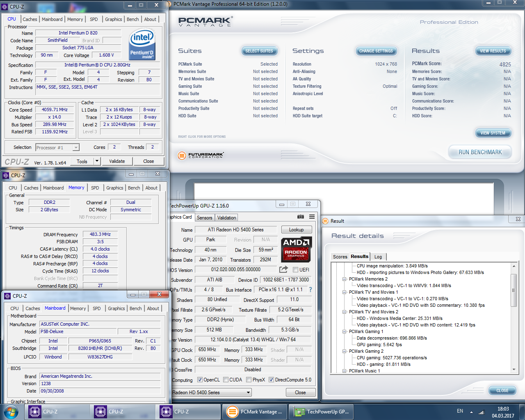The width and height of the screenshot is (525, 420).
Task: Toggle the PhysX checkbox
Action: [x=249, y=380]
